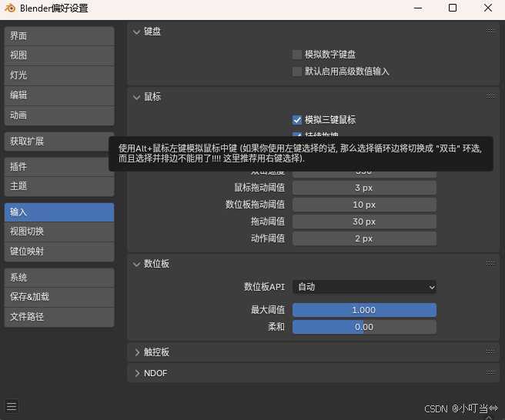Adjust the 柔和 slider

364,327
